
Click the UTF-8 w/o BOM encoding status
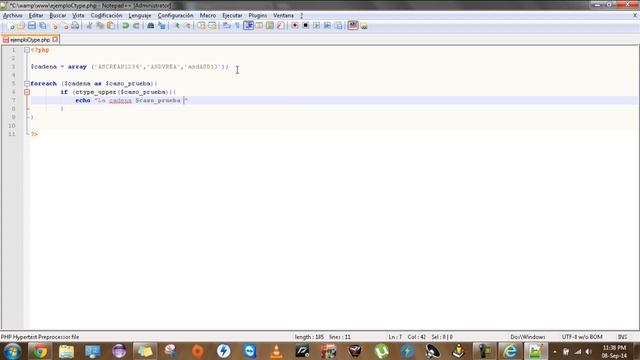coord(582,337)
